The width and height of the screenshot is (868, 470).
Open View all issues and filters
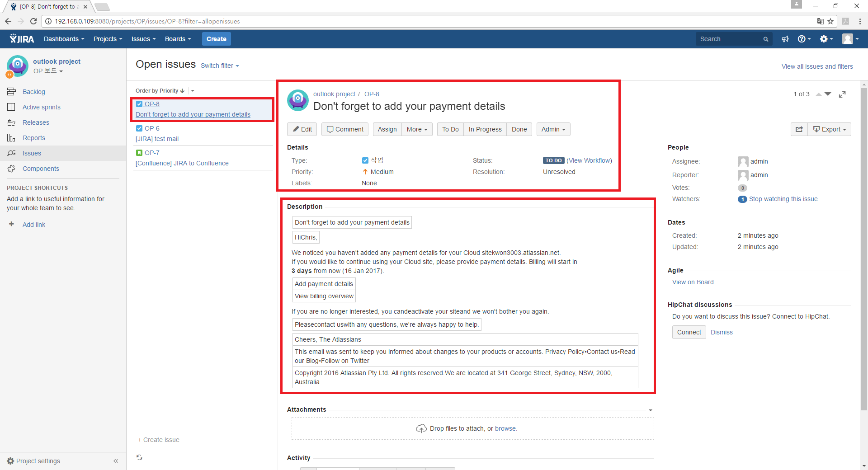[x=817, y=66]
